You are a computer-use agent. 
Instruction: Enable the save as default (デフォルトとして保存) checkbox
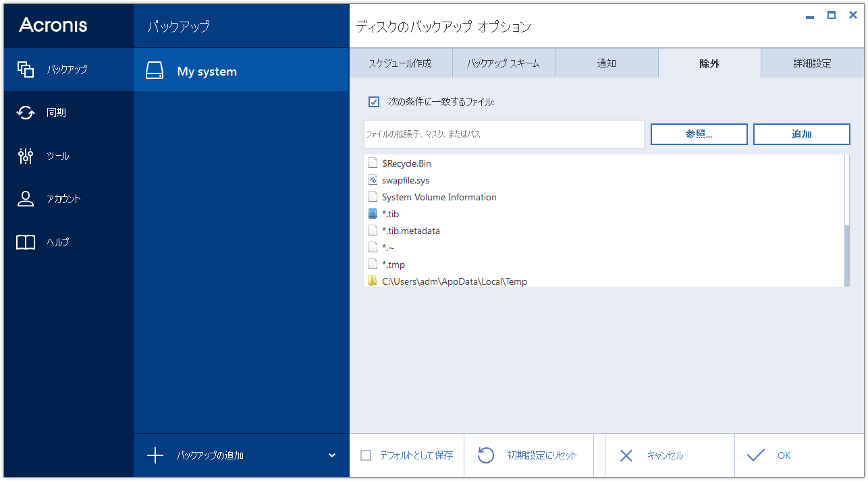pyautogui.click(x=366, y=455)
